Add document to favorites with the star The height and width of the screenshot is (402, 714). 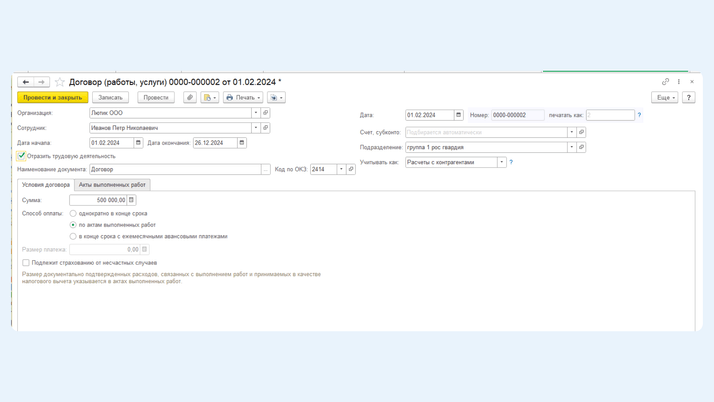pos(60,82)
